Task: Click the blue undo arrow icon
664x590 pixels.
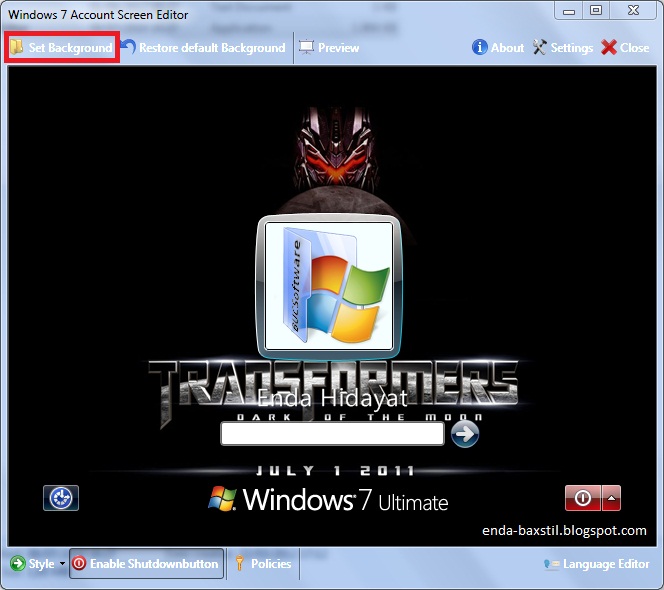Action: coord(128,47)
